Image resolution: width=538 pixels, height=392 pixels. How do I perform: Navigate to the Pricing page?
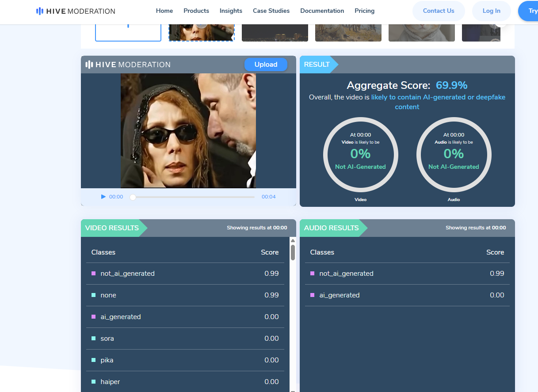(x=364, y=11)
